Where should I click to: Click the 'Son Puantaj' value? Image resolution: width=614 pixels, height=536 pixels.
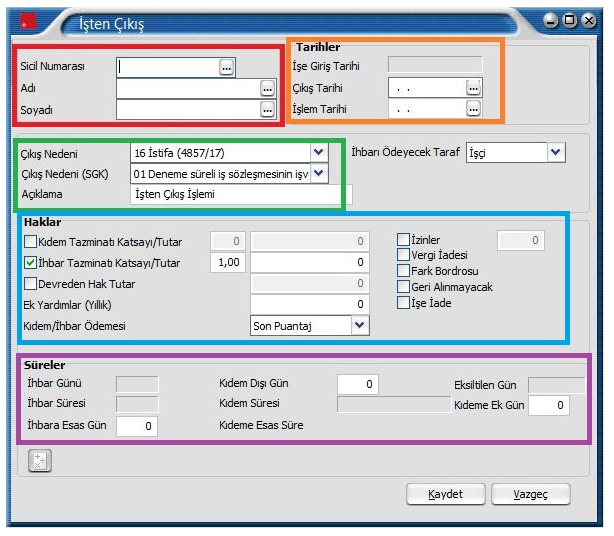[282, 326]
